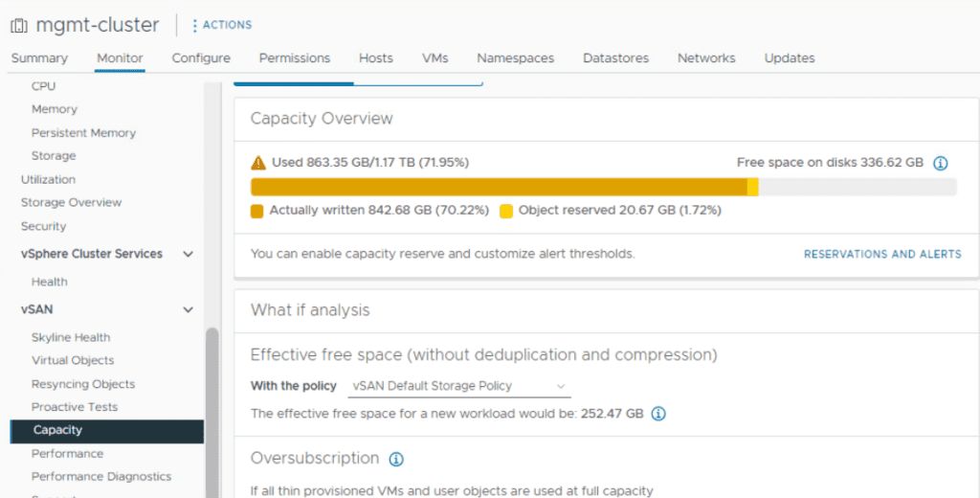Image resolution: width=980 pixels, height=498 pixels.
Task: Click the sidebar vertical scrollbar thumb
Action: (x=212, y=413)
